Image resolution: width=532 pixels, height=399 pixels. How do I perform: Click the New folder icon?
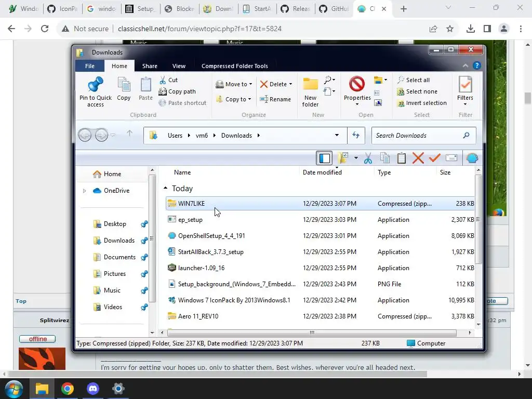[311, 84]
